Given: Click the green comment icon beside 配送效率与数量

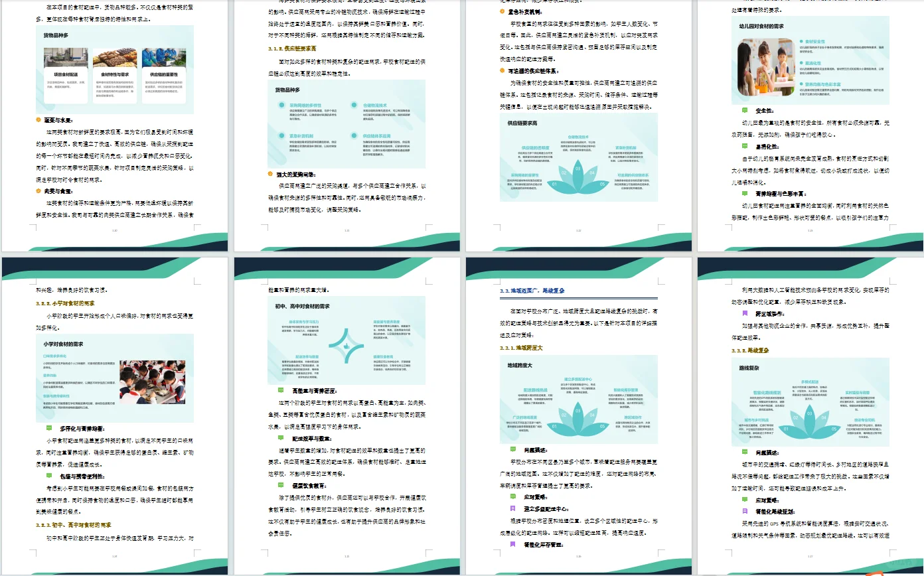Looking at the screenshot, I should click(x=281, y=437).
